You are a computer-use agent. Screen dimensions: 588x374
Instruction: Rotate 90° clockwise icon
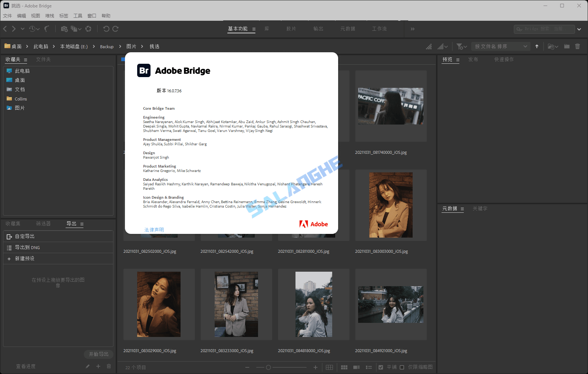coord(115,29)
